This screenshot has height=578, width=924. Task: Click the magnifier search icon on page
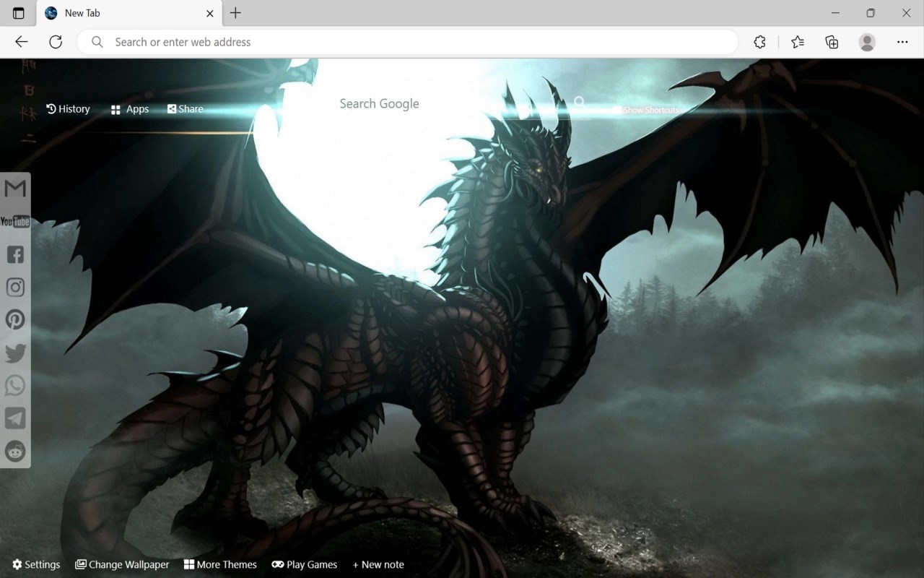[580, 103]
